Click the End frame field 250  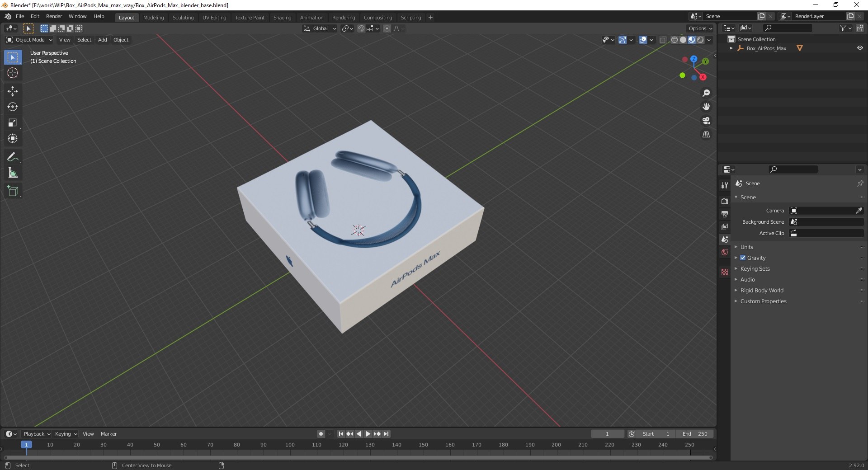pos(695,434)
